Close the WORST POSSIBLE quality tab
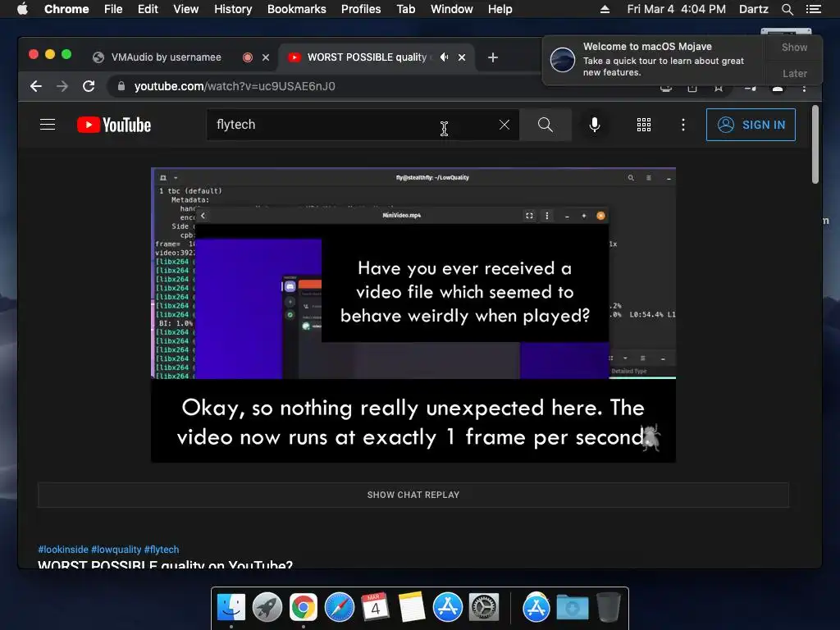The image size is (840, 630). pos(462,57)
